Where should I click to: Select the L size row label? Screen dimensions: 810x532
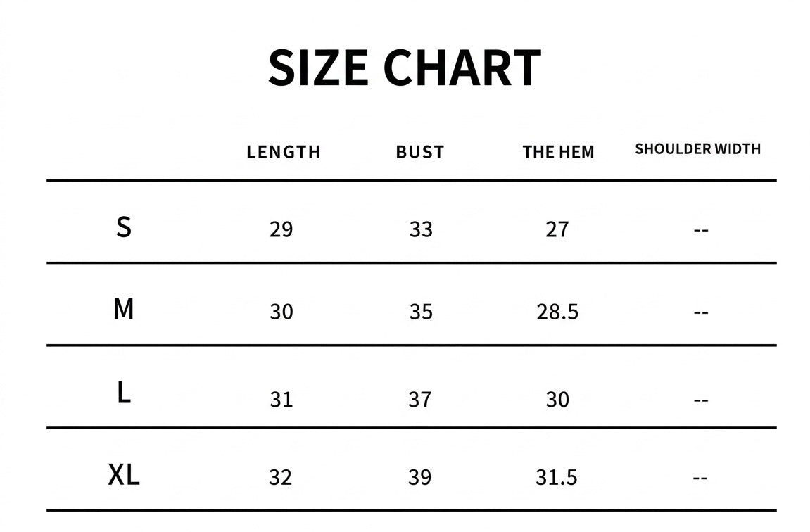(124, 393)
